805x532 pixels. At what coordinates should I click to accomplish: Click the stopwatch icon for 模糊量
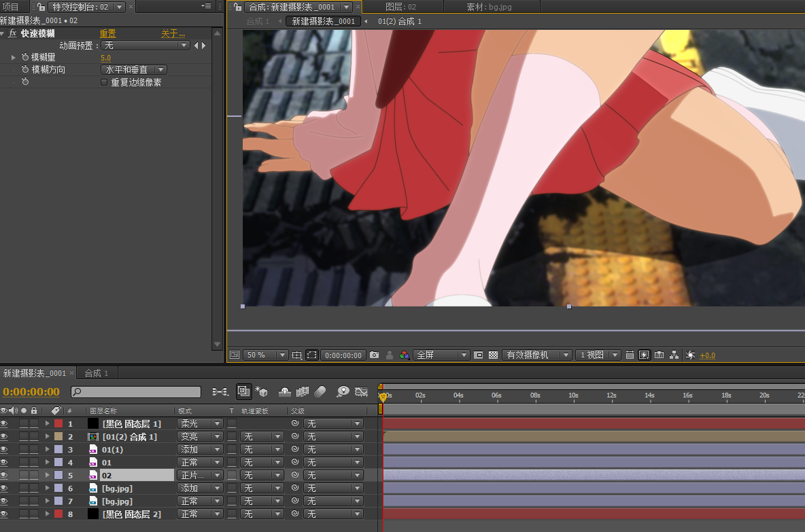point(25,58)
